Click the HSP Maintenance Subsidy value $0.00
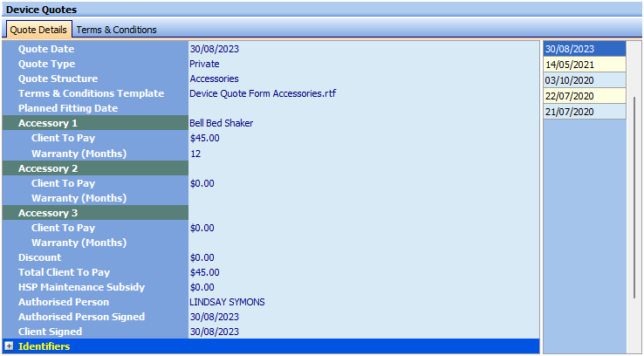The height and width of the screenshot is (356, 644). [202, 287]
